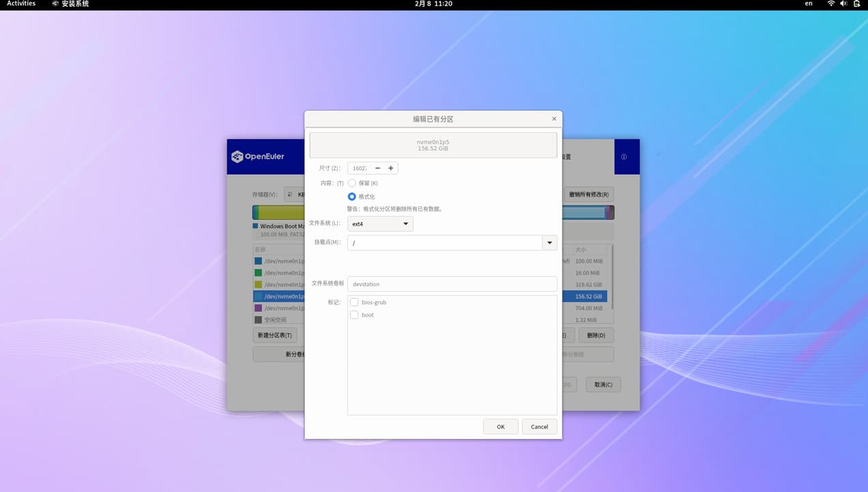Open the 安装系统 app menu in top bar

70,4
